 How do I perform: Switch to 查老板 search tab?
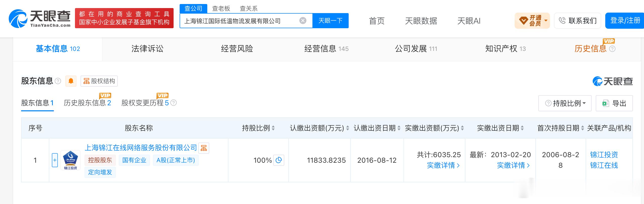click(221, 9)
